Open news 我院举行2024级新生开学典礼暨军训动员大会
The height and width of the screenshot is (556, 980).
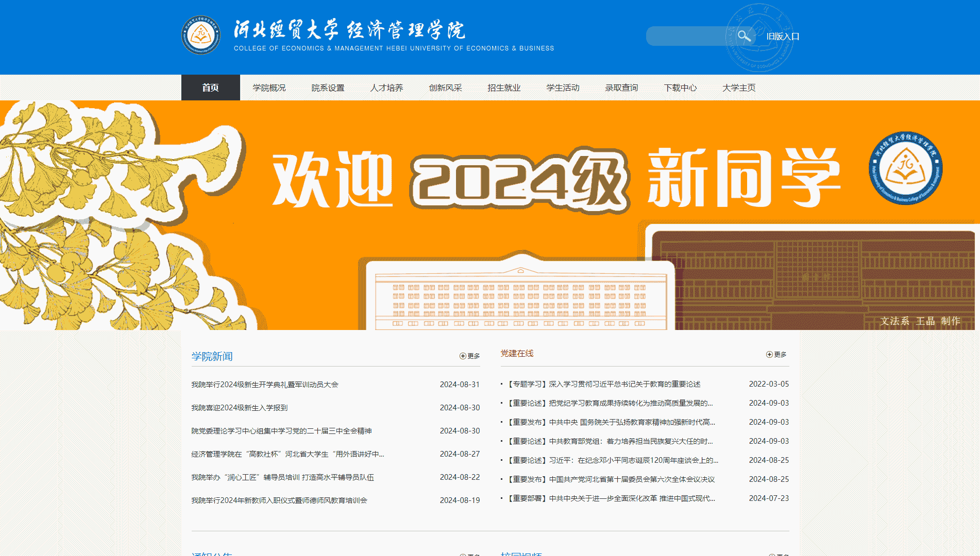[x=265, y=385]
